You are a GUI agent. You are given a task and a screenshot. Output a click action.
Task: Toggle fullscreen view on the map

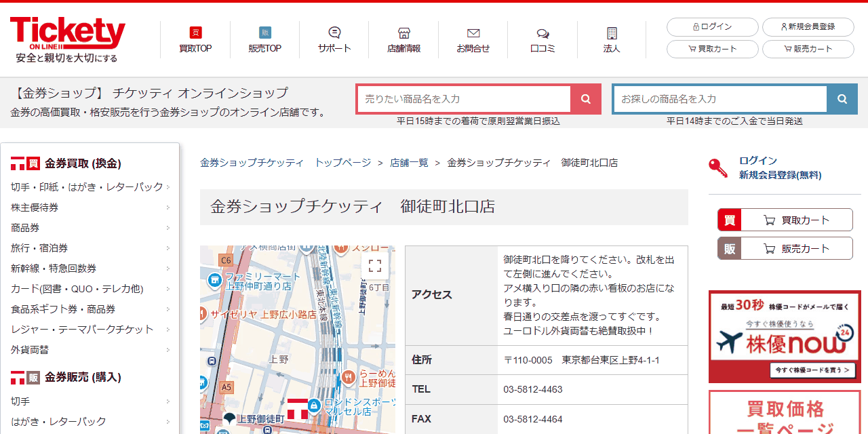[x=375, y=266]
